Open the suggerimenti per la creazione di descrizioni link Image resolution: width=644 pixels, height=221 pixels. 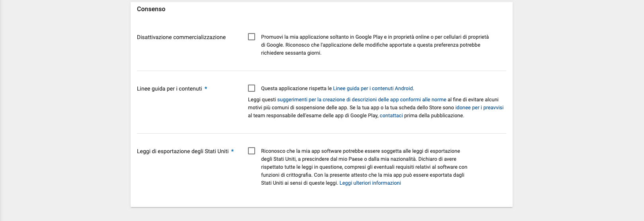tap(362, 100)
